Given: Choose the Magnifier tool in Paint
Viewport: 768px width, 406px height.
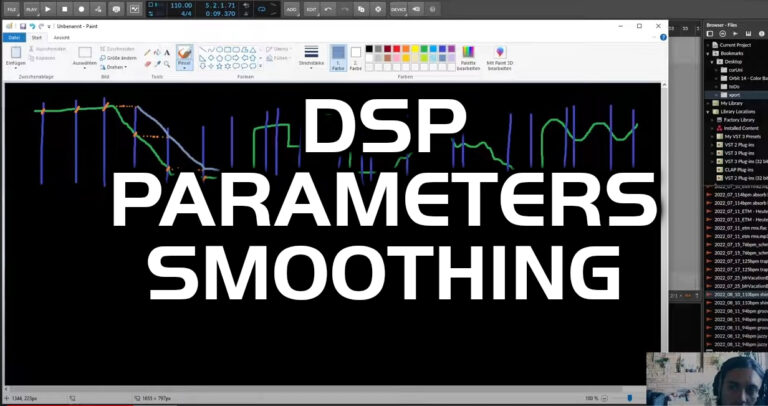Looking at the screenshot, I should tap(168, 64).
